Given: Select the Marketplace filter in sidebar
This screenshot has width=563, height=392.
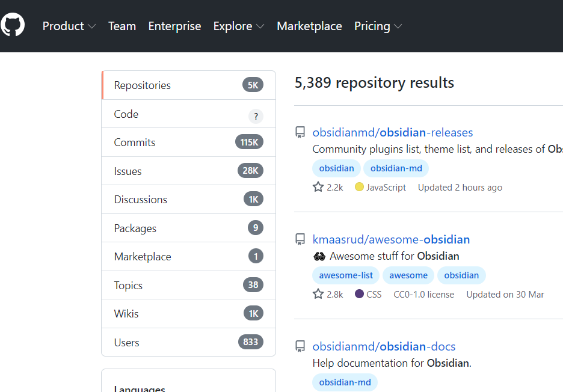Looking at the screenshot, I should pos(188,256).
